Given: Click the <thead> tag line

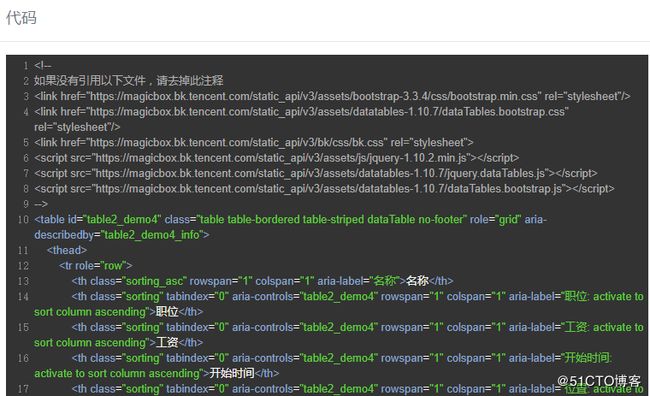Looking at the screenshot, I should 67,250.
